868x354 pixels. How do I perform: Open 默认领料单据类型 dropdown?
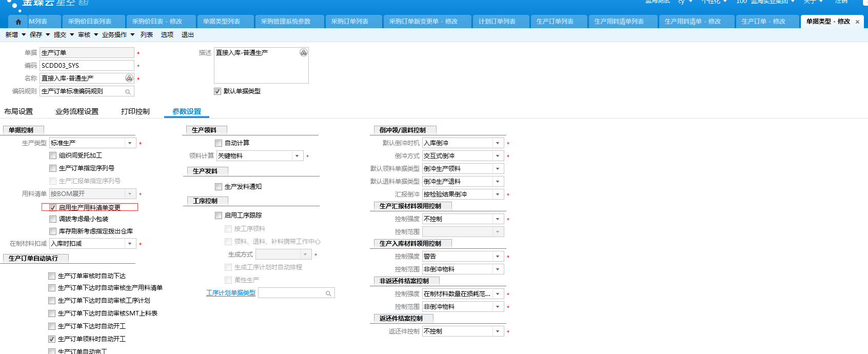498,169
